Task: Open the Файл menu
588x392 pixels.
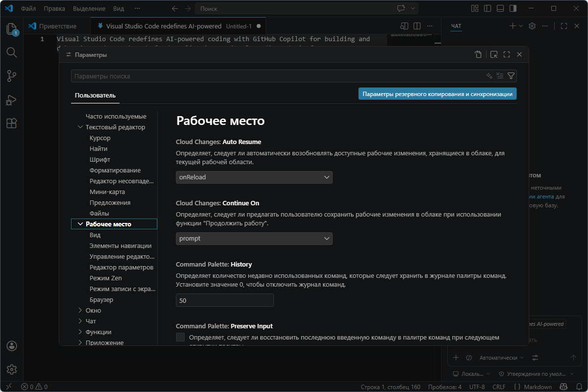Action: 28,9
